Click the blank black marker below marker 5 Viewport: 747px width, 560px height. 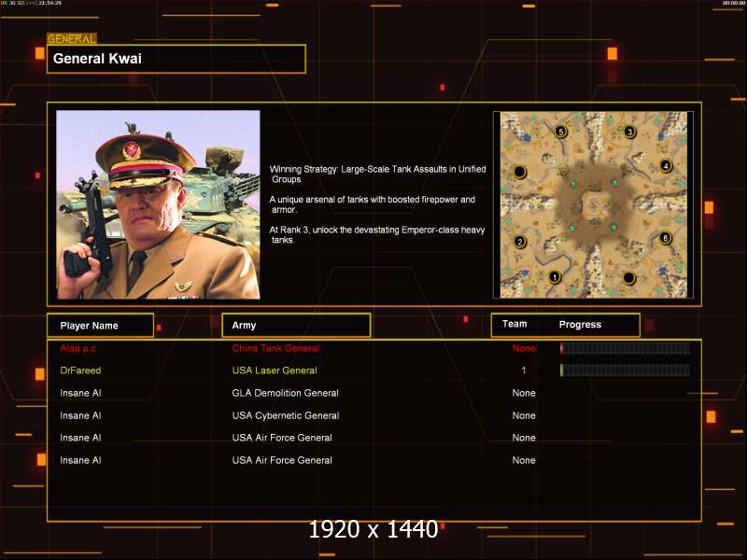[x=519, y=172]
